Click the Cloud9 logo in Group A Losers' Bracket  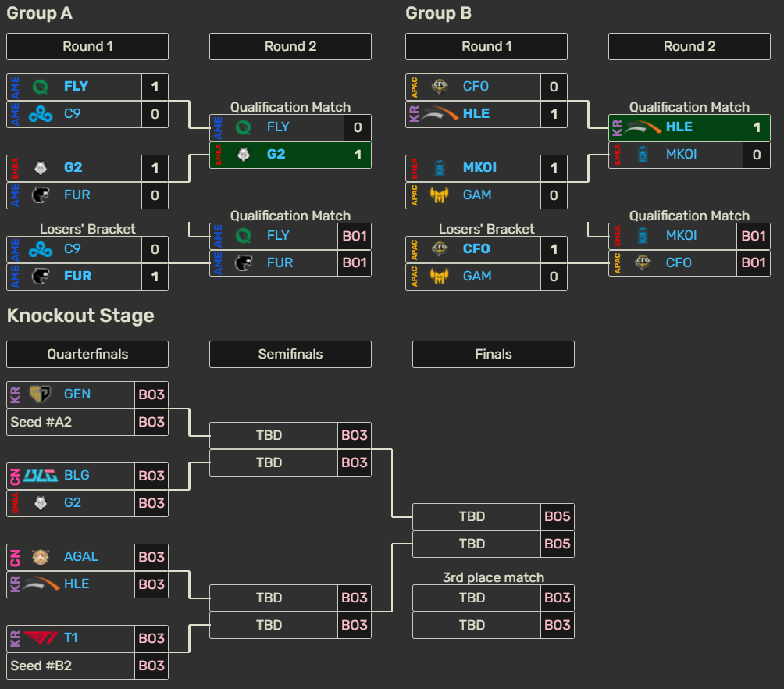[x=41, y=249]
